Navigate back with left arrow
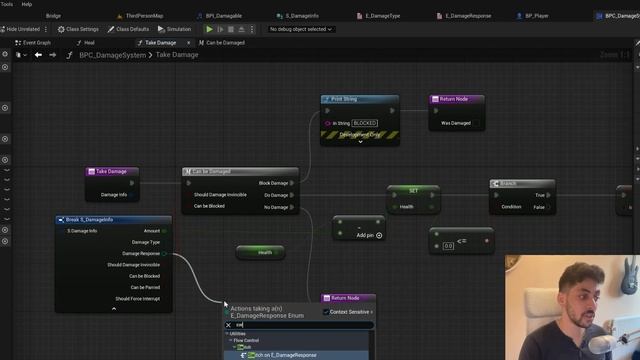 point(38,55)
